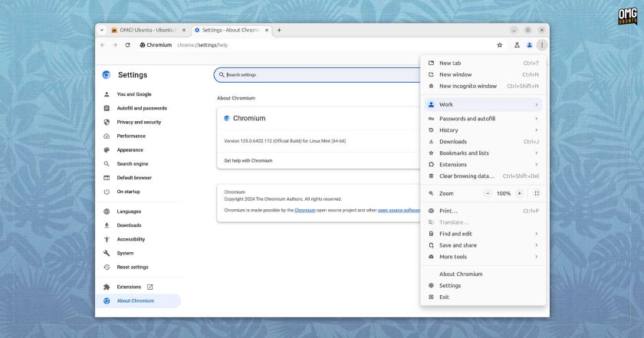
Task: Expand the Work profile submenu
Action: 483,105
